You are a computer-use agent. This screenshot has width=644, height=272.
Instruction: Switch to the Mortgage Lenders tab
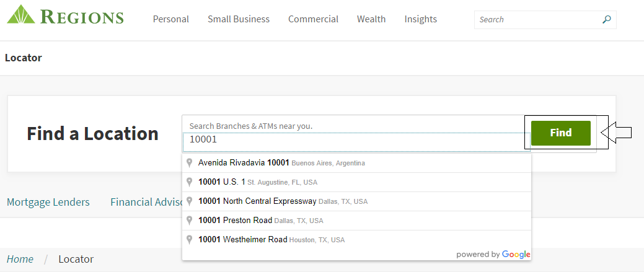coord(48,202)
